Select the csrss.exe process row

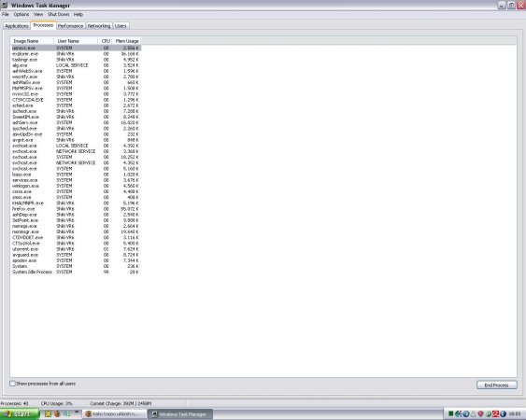[x=76, y=191]
